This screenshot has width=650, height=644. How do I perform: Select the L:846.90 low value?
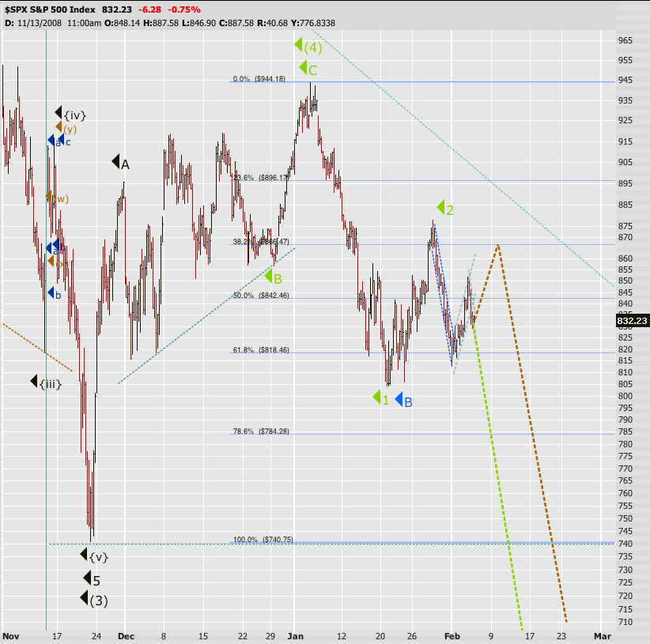pyautogui.click(x=198, y=23)
